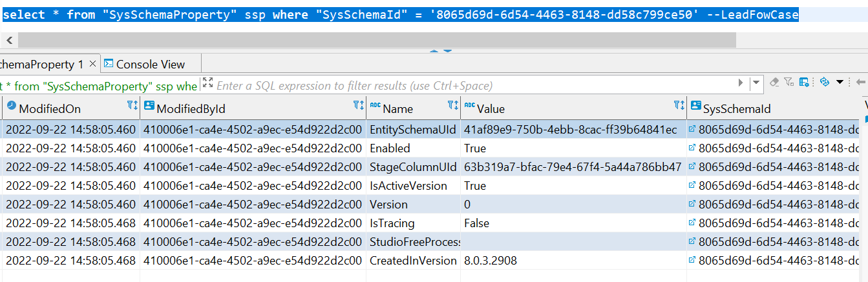Open foreign key link in IsTracing row

[x=693, y=223]
